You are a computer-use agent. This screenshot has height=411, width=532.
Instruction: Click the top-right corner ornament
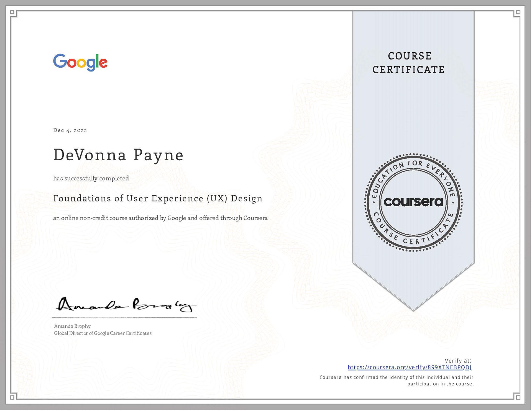click(x=518, y=12)
